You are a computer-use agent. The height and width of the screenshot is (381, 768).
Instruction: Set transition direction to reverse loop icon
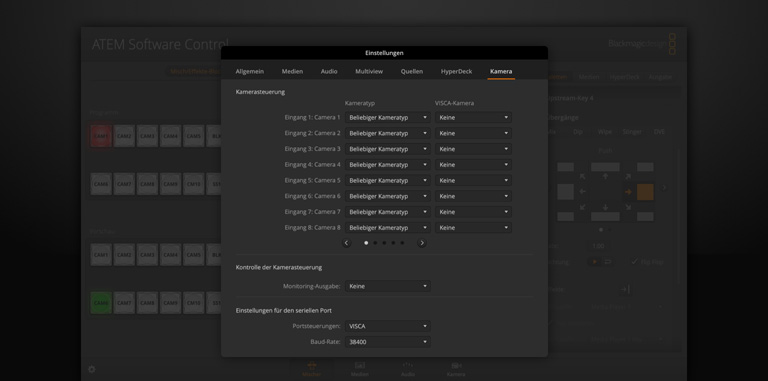pos(607,262)
